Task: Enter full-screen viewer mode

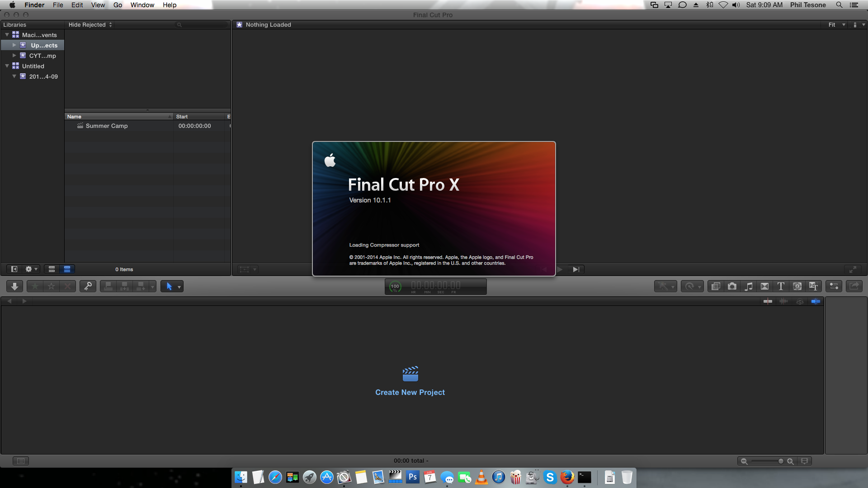Action: click(x=853, y=270)
